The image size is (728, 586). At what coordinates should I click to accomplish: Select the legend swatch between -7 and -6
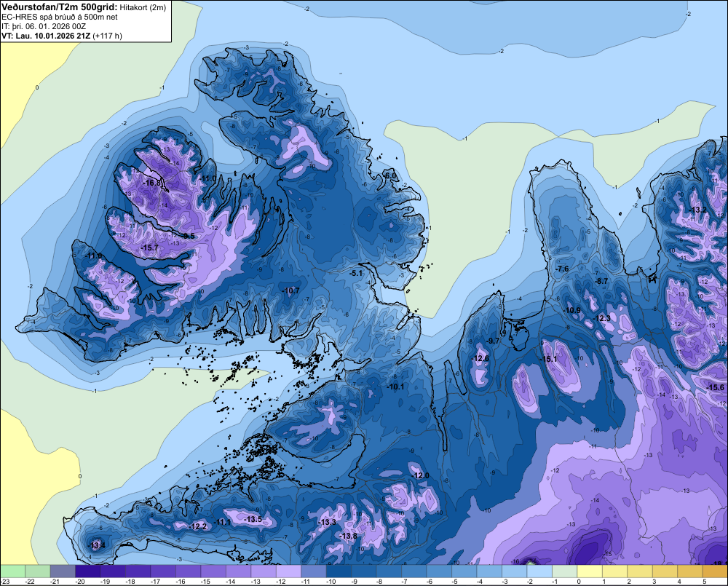(414, 571)
